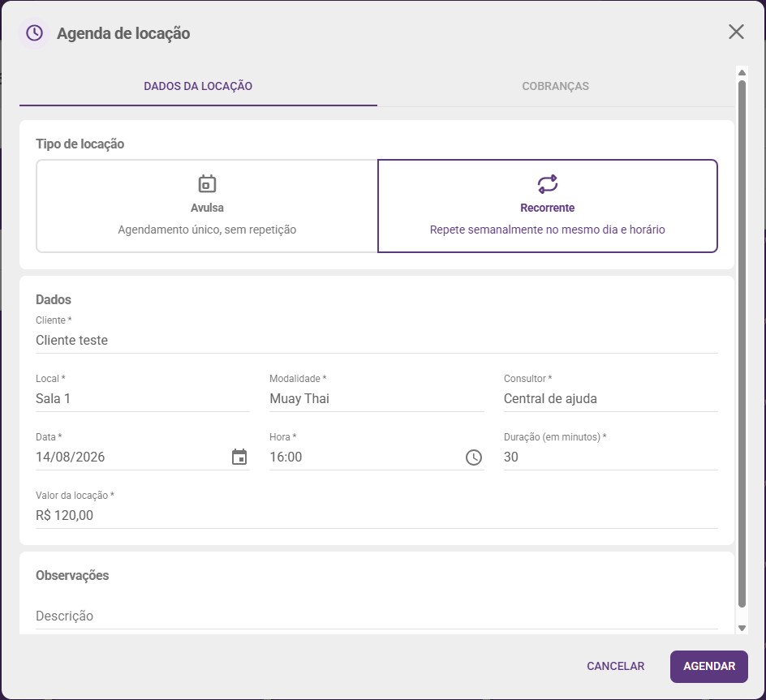
Task: Click the scrollbar up arrow
Action: (742, 72)
